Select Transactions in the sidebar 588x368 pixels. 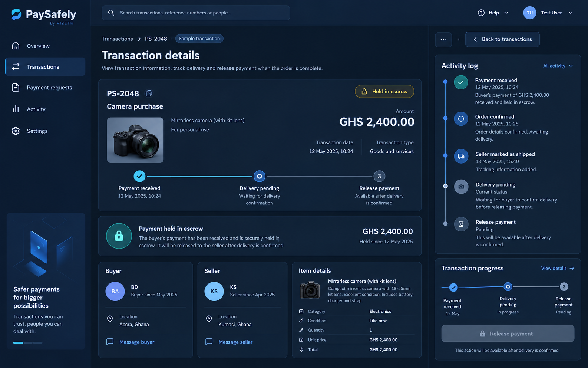(45, 67)
